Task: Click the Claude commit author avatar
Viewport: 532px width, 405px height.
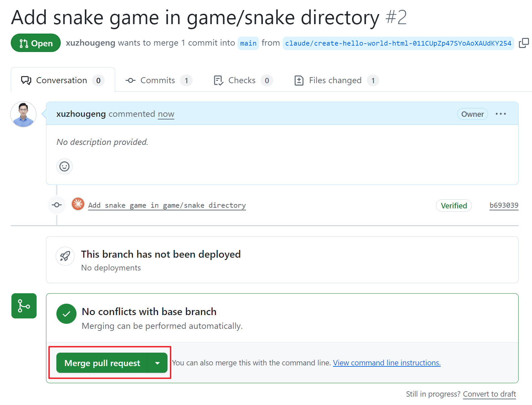Action: point(78,204)
